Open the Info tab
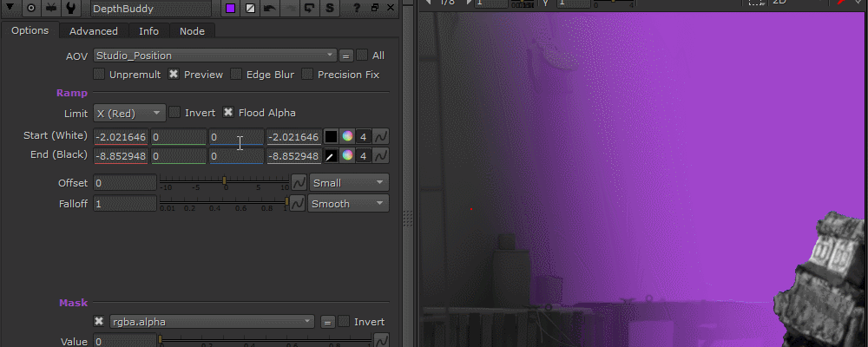Viewport: 868px width, 347px height. [149, 31]
